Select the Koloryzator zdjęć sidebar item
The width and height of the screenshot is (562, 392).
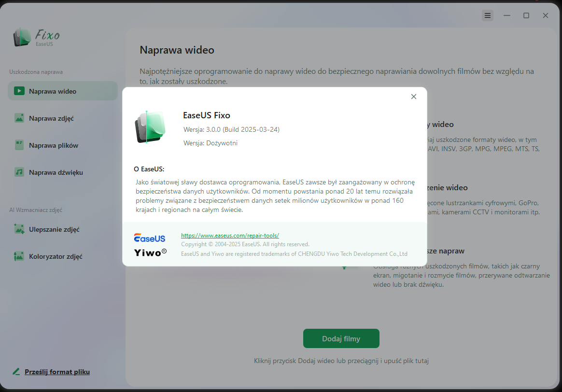point(63,256)
